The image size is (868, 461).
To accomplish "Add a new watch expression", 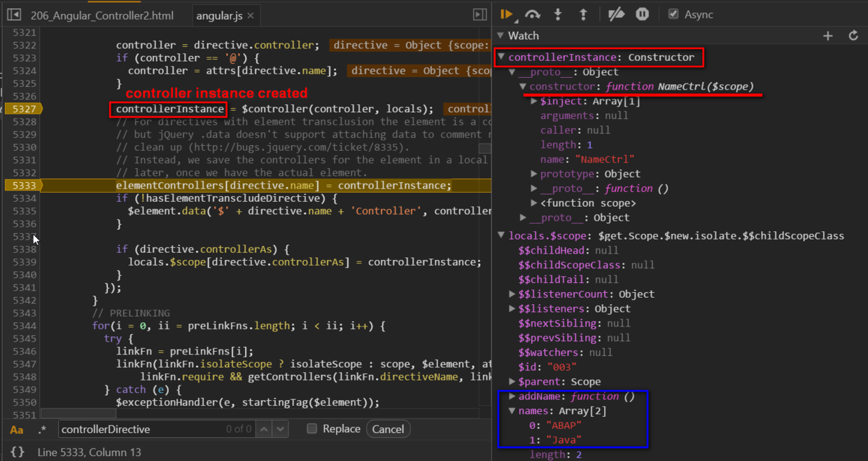I will click(828, 36).
